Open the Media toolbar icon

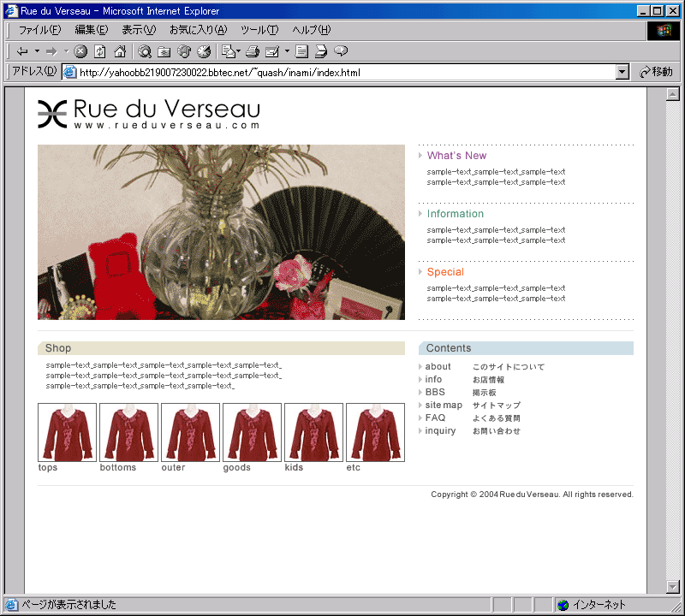pos(184,51)
